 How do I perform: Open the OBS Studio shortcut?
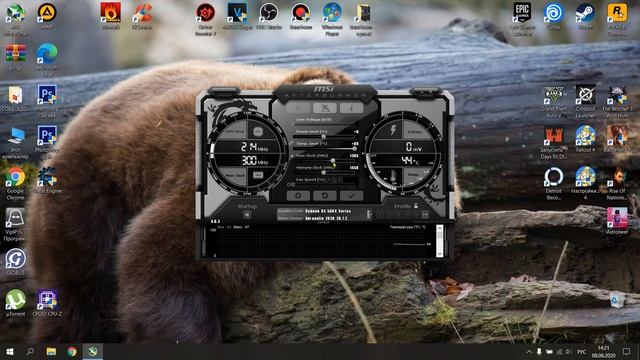269,13
